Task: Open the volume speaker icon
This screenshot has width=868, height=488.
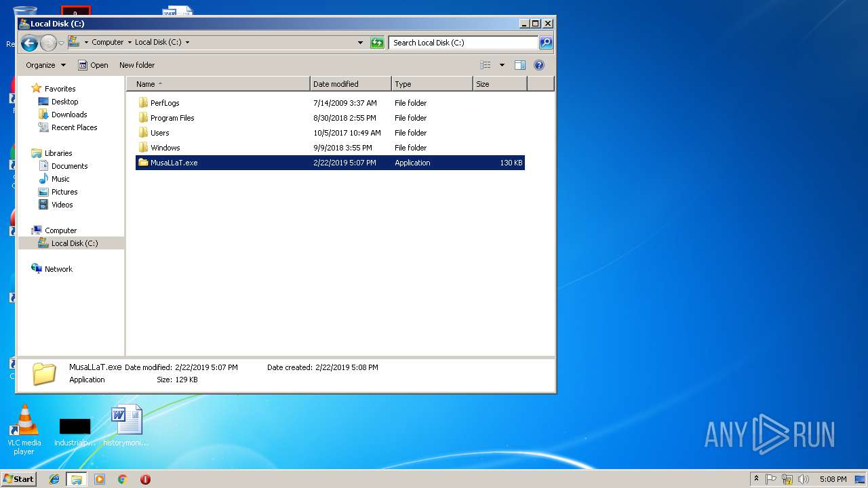Action: point(804,479)
